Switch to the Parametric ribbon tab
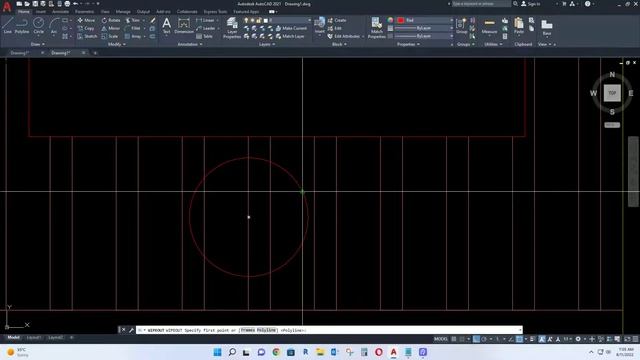 pos(84,12)
